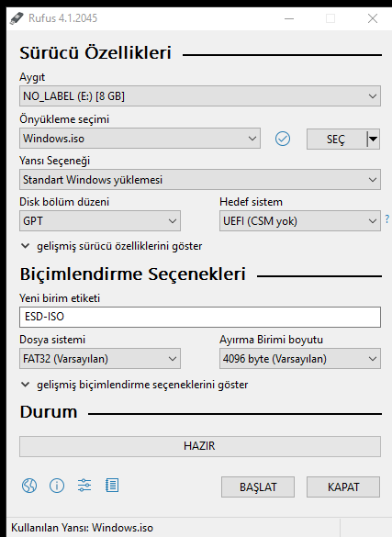Open the Yansı Seçeneği dropdown
392x537 pixels.
coord(200,179)
